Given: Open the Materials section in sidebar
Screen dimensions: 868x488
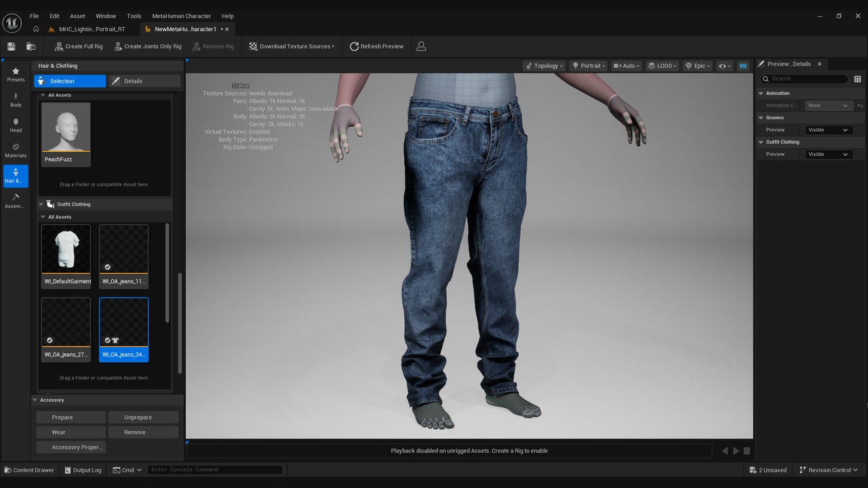Looking at the screenshot, I should click(16, 150).
